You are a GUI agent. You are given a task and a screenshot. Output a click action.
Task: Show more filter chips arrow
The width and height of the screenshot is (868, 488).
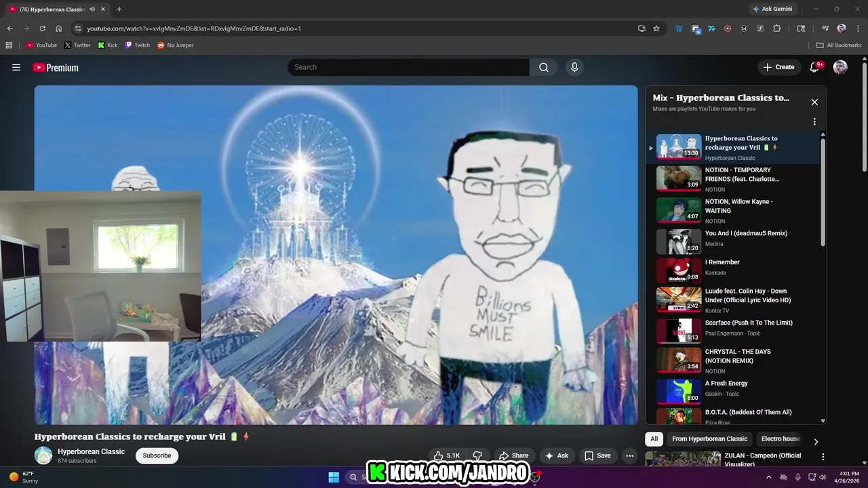tap(816, 441)
